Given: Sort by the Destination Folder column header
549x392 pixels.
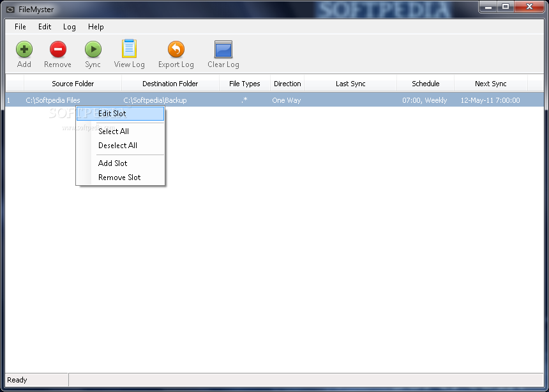Looking at the screenshot, I should [x=170, y=84].
